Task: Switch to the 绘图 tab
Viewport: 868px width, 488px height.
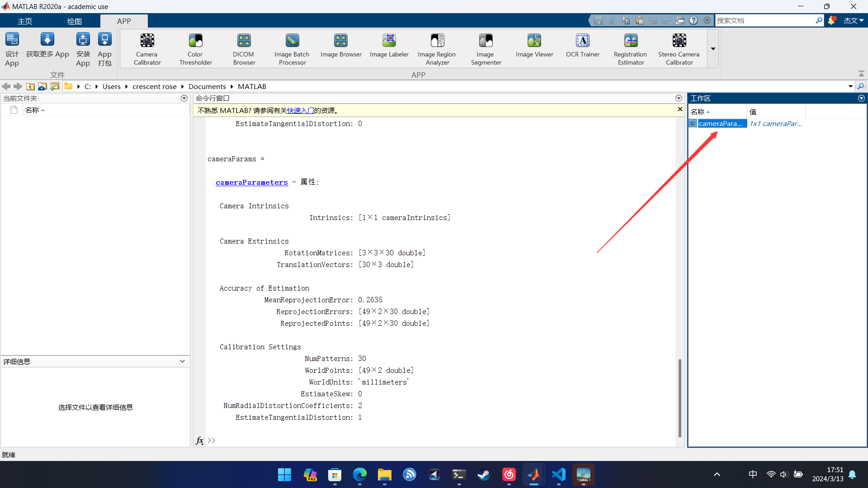Action: tap(74, 21)
